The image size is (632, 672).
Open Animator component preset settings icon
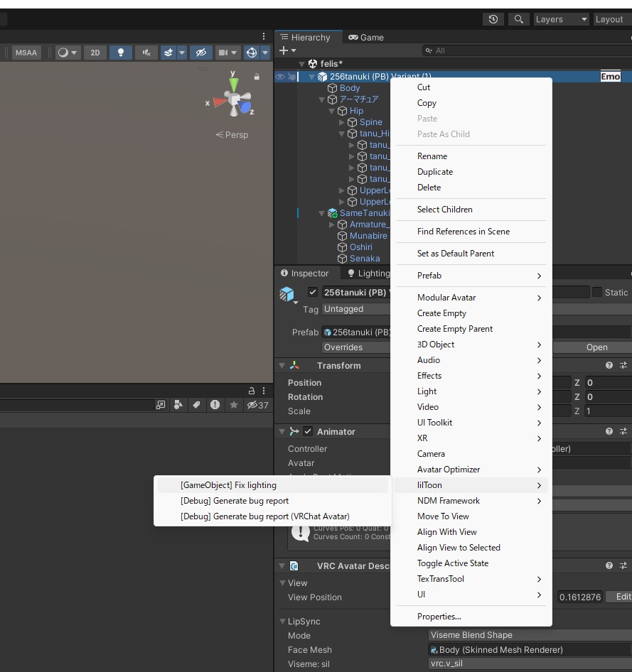(x=623, y=431)
